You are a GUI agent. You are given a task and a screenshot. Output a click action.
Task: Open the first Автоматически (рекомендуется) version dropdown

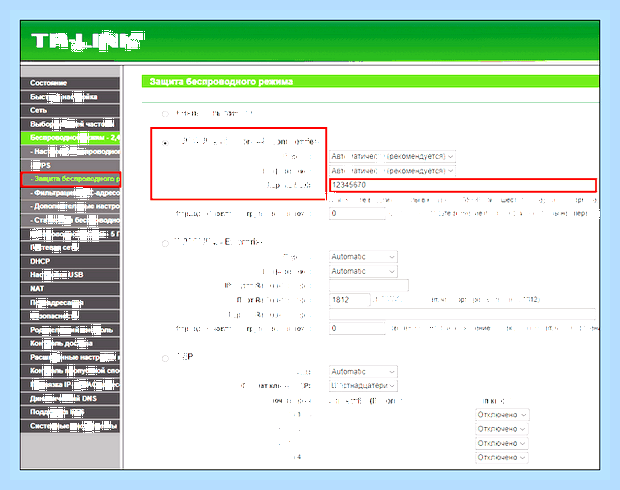[392, 156]
